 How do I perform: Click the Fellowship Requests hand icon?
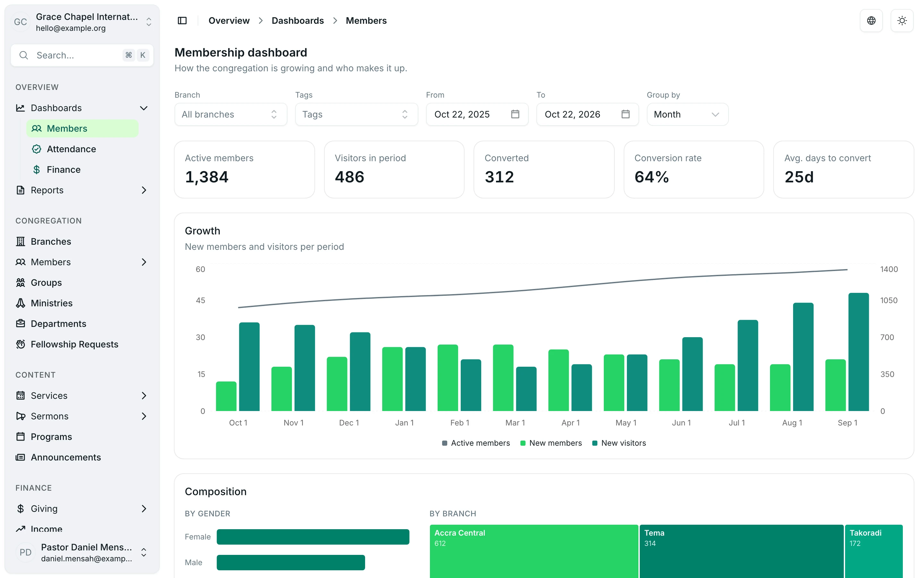coord(21,344)
